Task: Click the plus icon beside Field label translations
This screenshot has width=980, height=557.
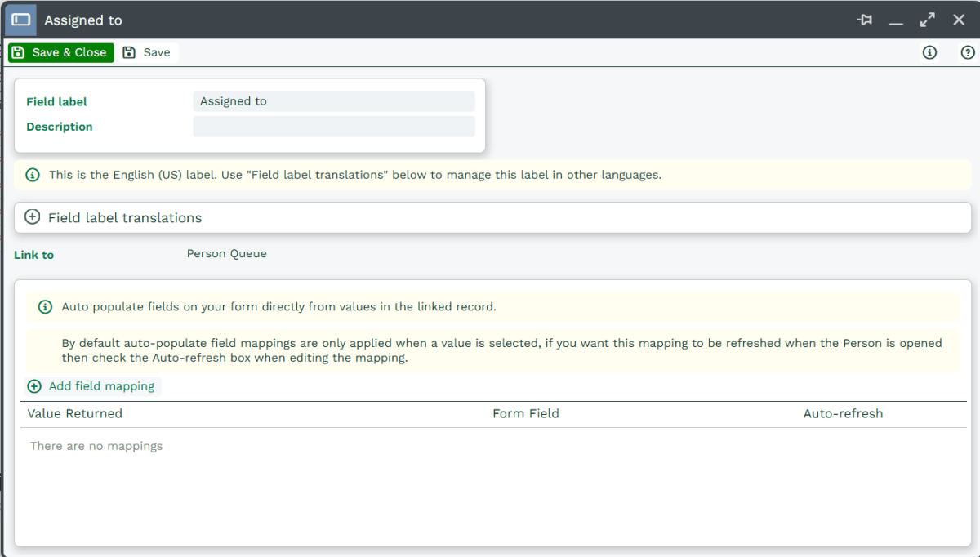Action: click(33, 217)
